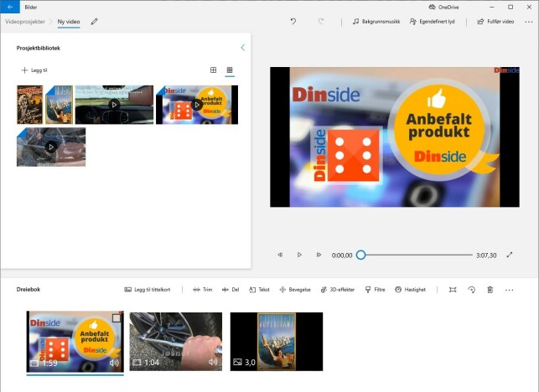Open the top-right more options menu
539x392 pixels.
[529, 22]
